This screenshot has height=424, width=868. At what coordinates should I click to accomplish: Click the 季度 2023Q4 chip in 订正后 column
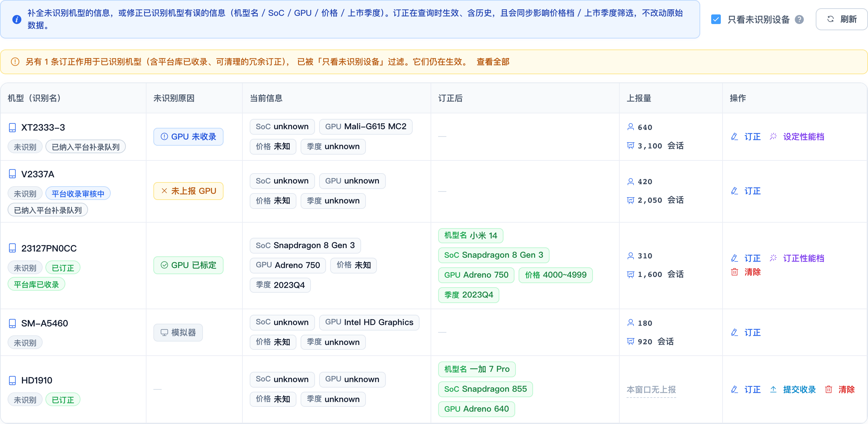(469, 295)
